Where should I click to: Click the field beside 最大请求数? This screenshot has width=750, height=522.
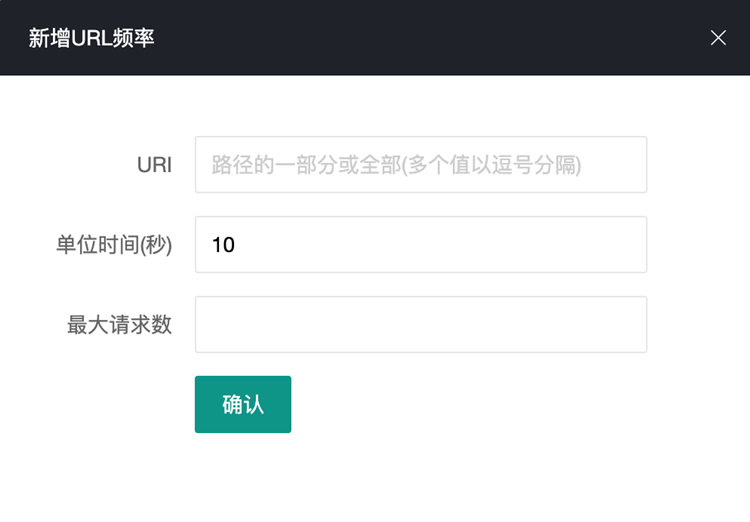tap(421, 325)
